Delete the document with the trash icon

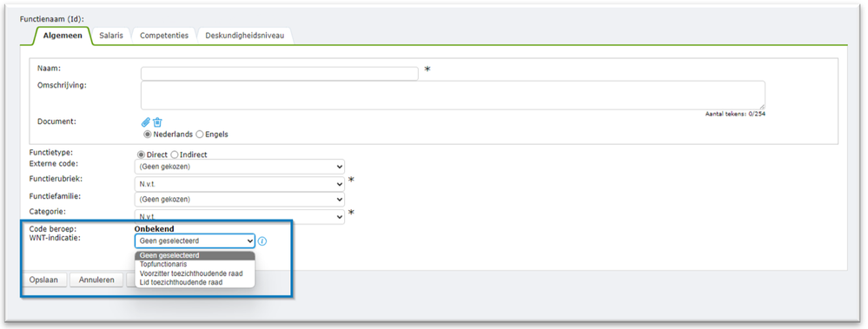pos(158,122)
